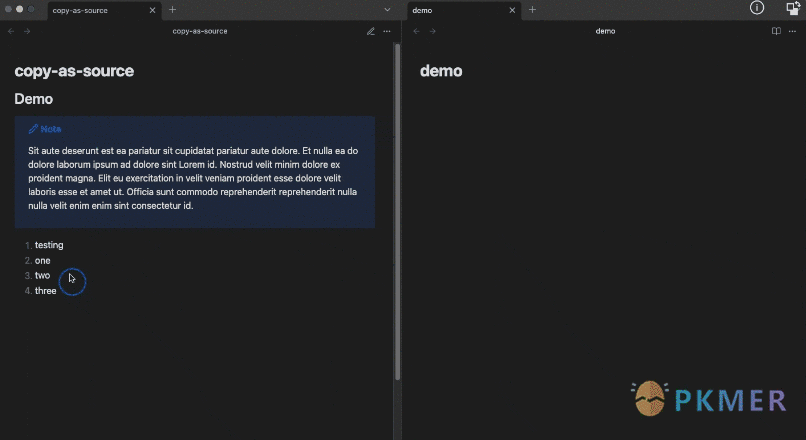The image size is (806, 440).
Task: Click the copy-as-source note heading
Action: (74, 71)
